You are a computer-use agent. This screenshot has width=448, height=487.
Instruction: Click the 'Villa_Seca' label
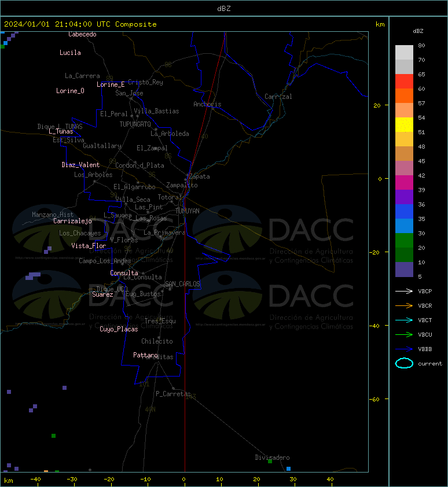[133, 200]
